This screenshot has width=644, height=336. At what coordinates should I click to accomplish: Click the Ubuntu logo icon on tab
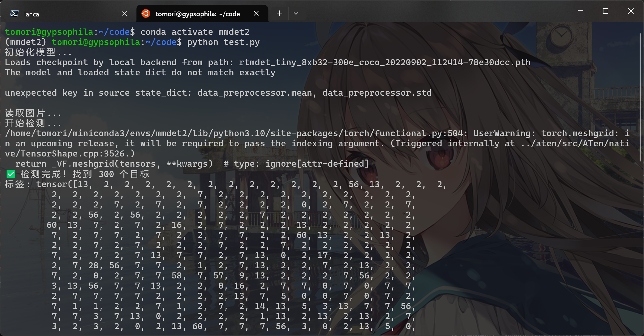coord(146,13)
